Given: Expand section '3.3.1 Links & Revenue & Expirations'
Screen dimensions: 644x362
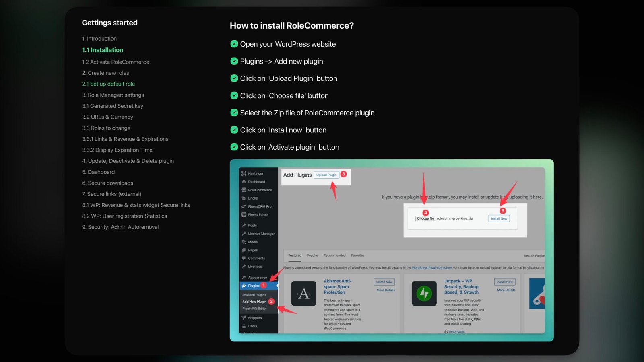Looking at the screenshot, I should [x=125, y=139].
